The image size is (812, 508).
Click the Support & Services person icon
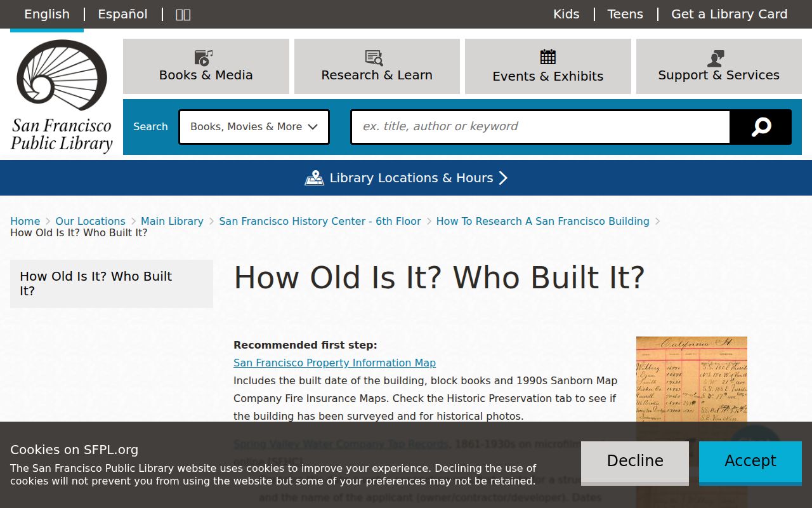[x=716, y=58]
